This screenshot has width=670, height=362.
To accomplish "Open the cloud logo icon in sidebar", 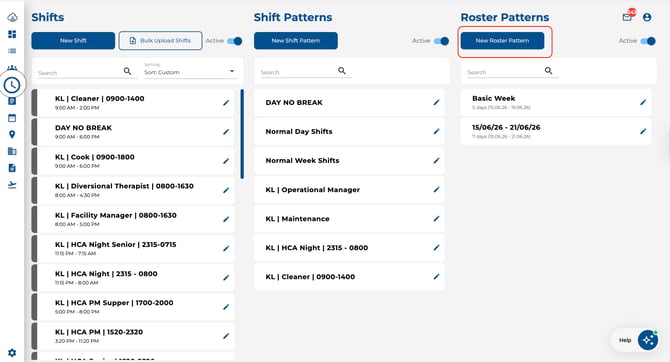I will coord(12,18).
